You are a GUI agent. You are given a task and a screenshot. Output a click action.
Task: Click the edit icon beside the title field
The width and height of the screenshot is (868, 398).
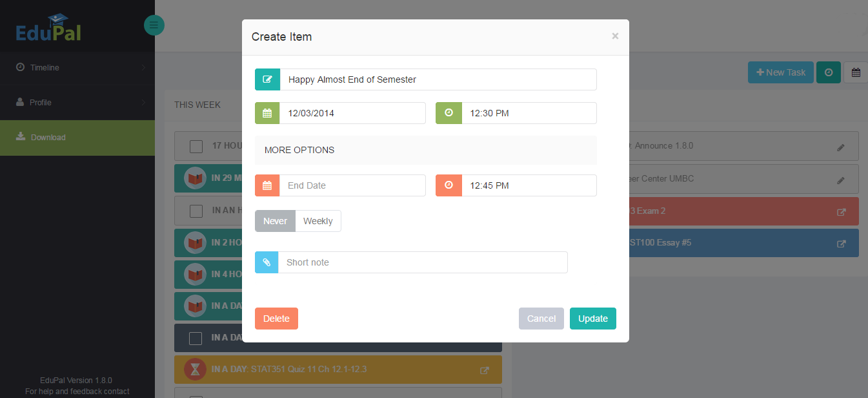[x=267, y=79]
